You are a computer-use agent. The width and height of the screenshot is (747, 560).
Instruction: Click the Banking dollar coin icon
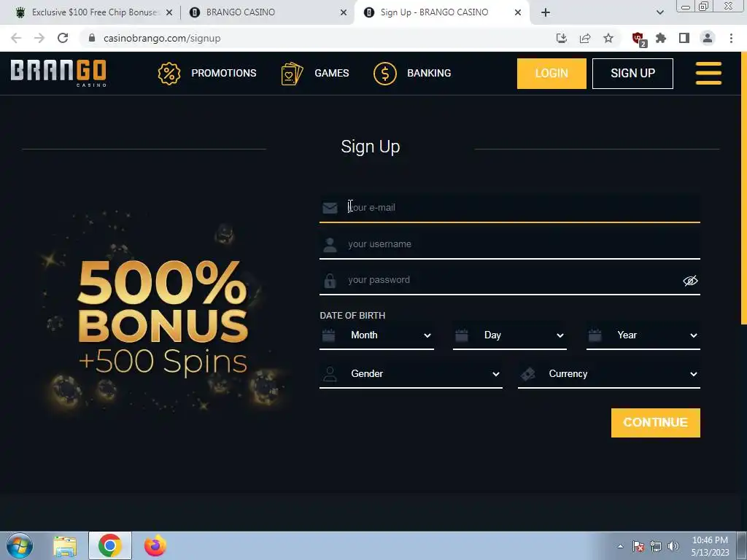pyautogui.click(x=385, y=74)
